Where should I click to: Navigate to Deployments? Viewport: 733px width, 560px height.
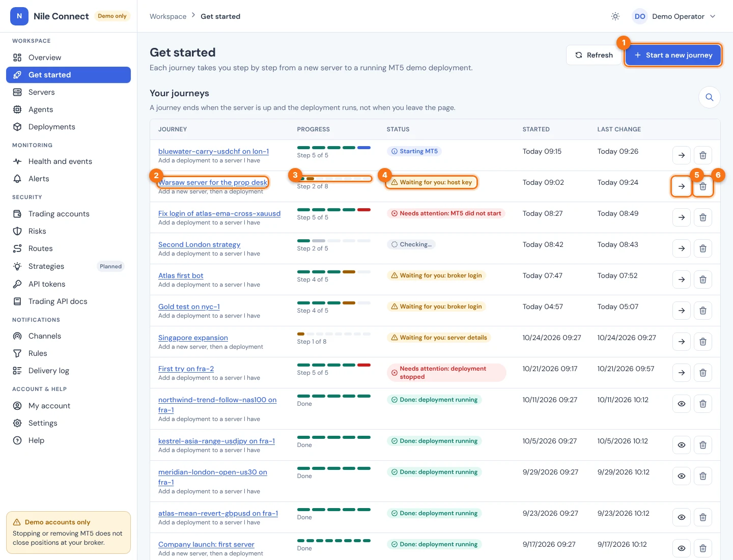pyautogui.click(x=68, y=127)
